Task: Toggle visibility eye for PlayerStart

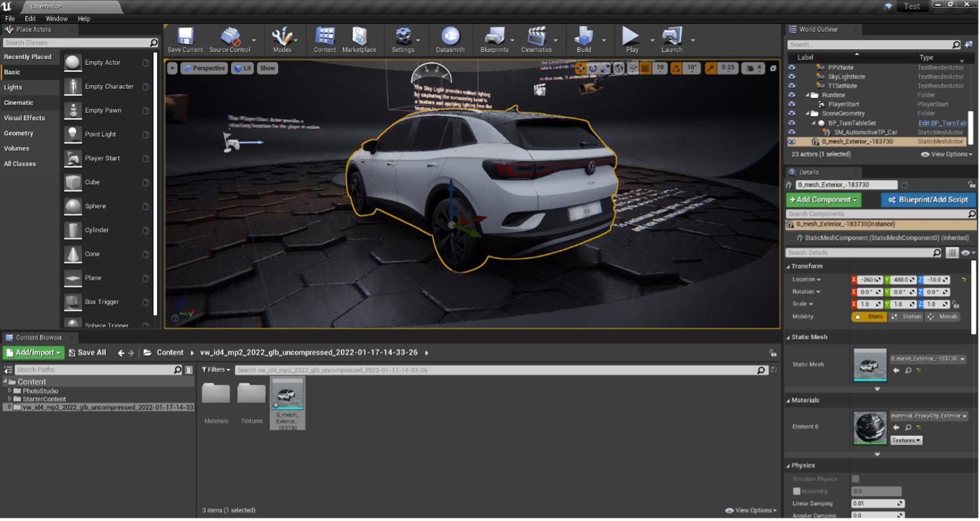Action: [x=792, y=104]
